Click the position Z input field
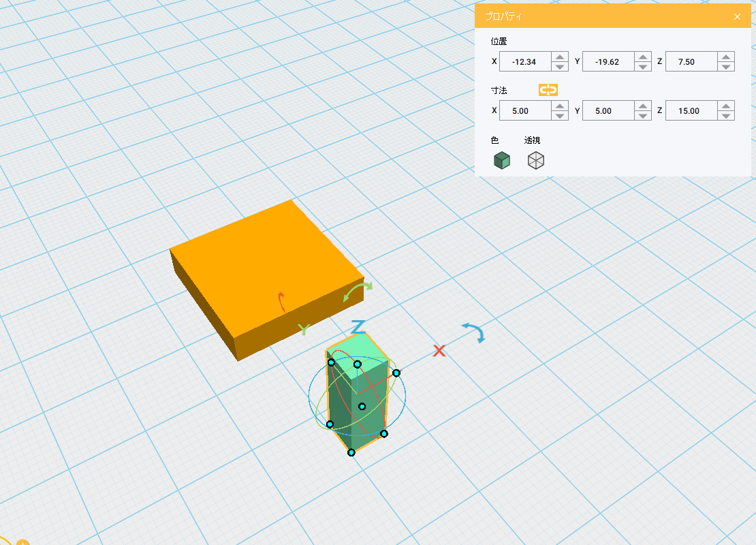The image size is (756, 545). 691,62
